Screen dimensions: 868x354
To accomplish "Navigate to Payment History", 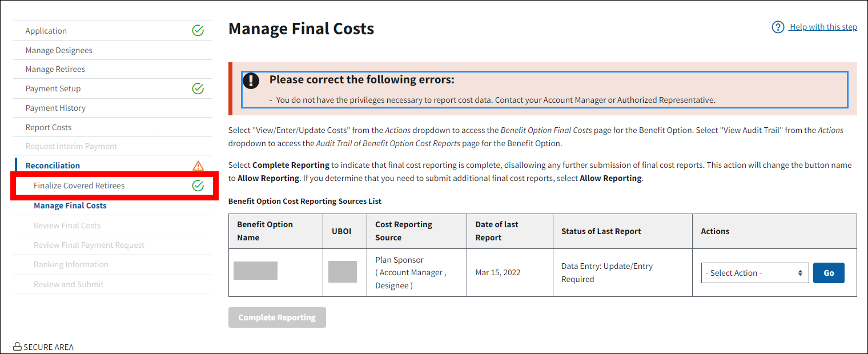I will coord(55,108).
